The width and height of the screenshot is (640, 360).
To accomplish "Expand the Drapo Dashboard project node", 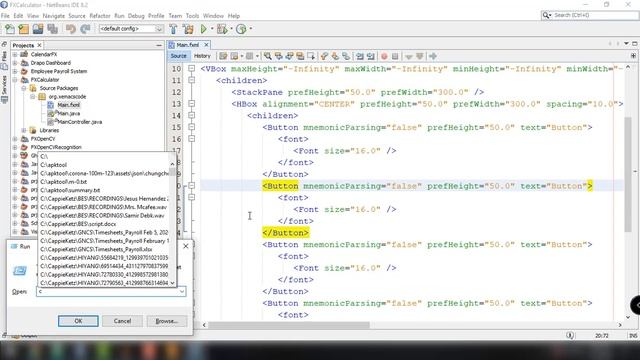I will click(15, 63).
